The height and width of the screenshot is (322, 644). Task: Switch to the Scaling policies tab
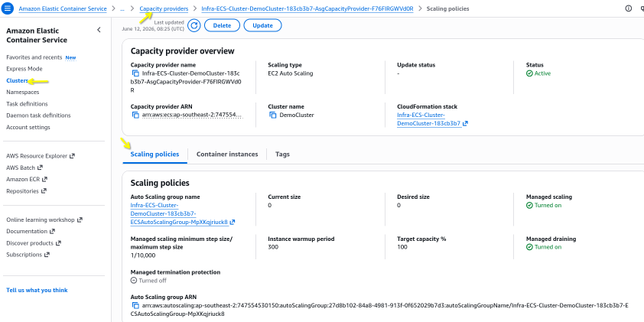click(x=154, y=154)
